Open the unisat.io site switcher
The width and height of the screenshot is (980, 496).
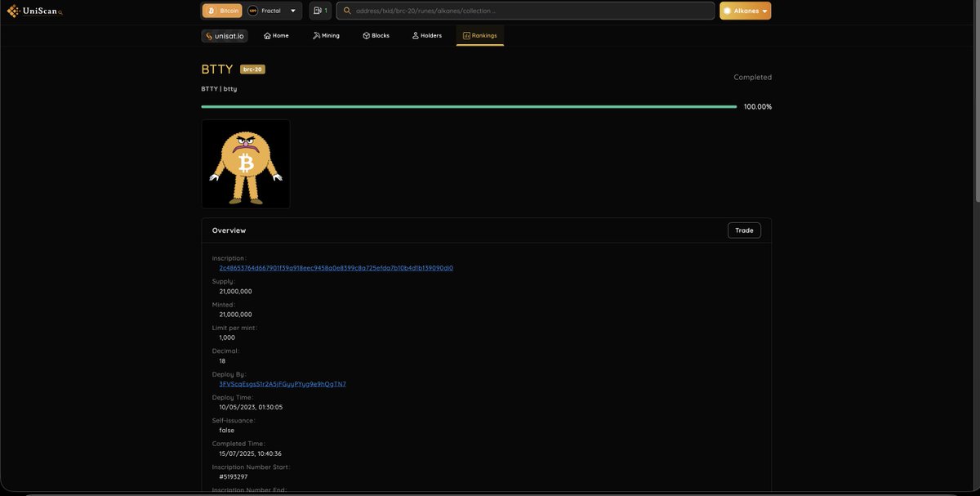coord(224,34)
